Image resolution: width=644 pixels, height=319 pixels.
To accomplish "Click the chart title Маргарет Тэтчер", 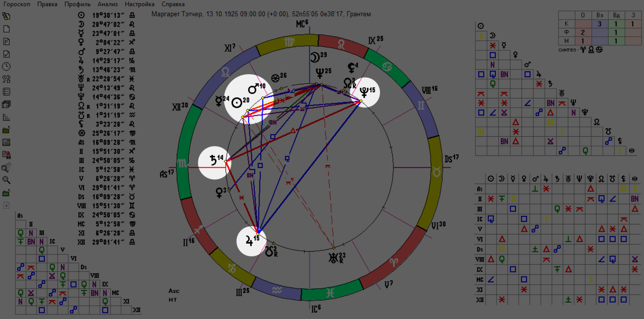I will (x=177, y=14).
